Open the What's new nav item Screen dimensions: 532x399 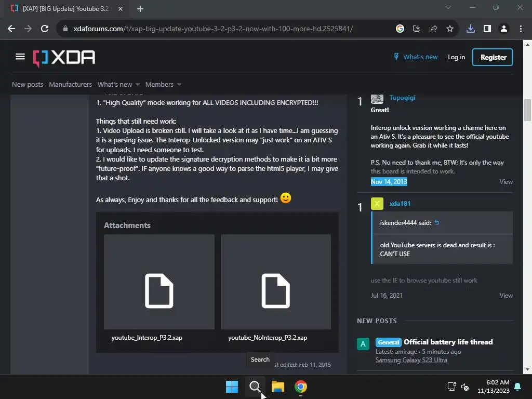click(x=115, y=84)
